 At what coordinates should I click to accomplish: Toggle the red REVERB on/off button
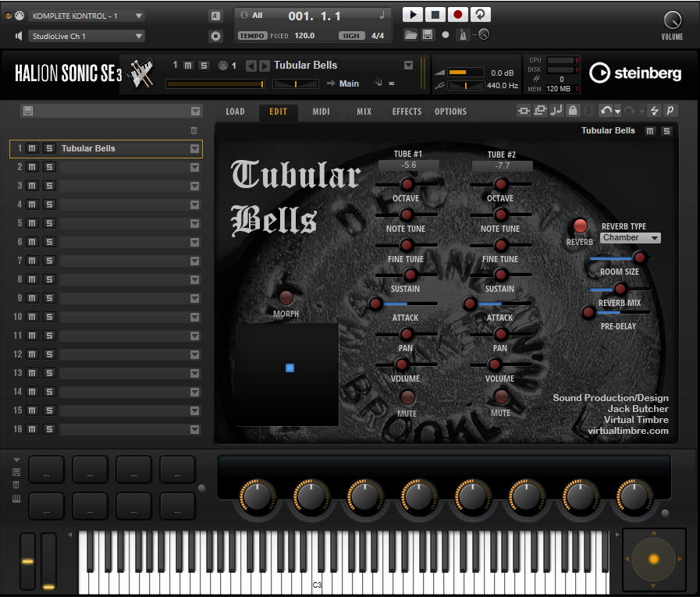click(580, 226)
